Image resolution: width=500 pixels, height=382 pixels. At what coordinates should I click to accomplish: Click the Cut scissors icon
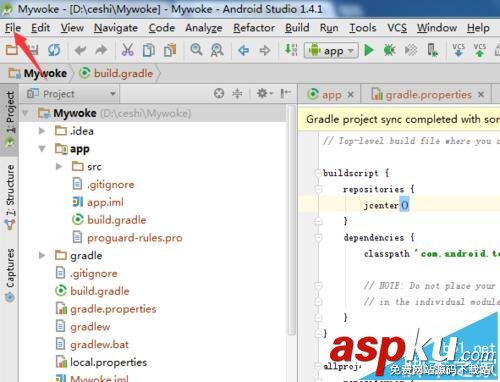[x=127, y=50]
